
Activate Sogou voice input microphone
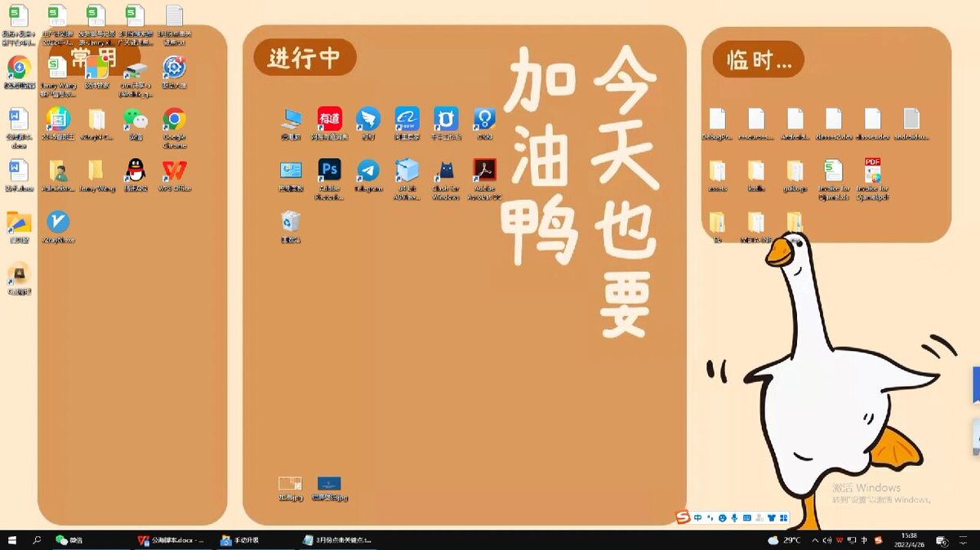point(735,518)
